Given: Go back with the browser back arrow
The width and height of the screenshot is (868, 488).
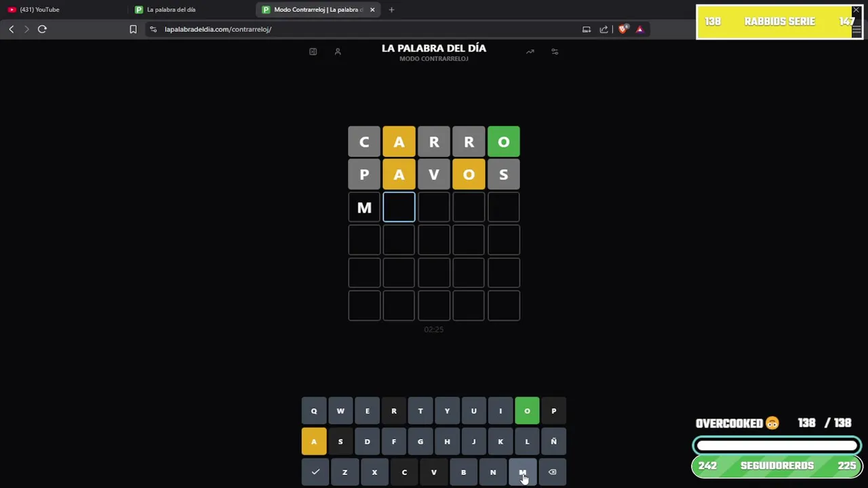Looking at the screenshot, I should (x=12, y=29).
